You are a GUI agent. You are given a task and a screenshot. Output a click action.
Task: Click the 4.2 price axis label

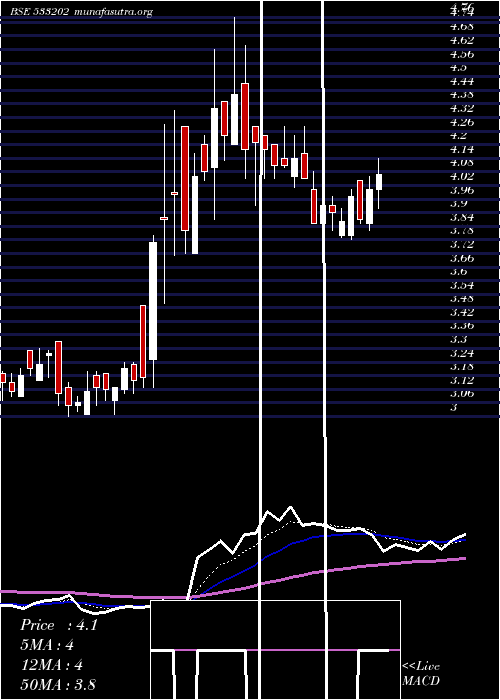click(x=458, y=135)
